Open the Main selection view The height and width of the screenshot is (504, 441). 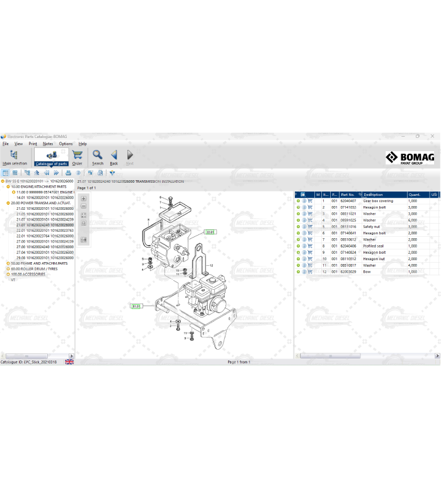(x=14, y=156)
